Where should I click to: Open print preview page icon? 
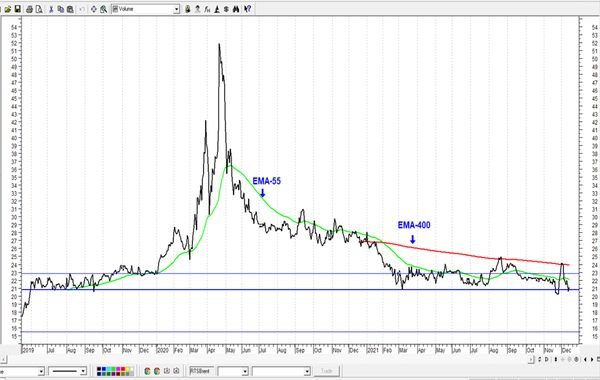tap(39, 9)
